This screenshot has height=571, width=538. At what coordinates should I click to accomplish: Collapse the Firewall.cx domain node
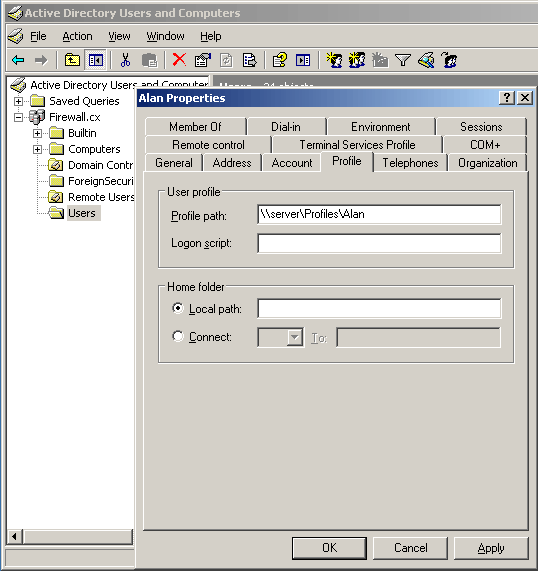18,117
